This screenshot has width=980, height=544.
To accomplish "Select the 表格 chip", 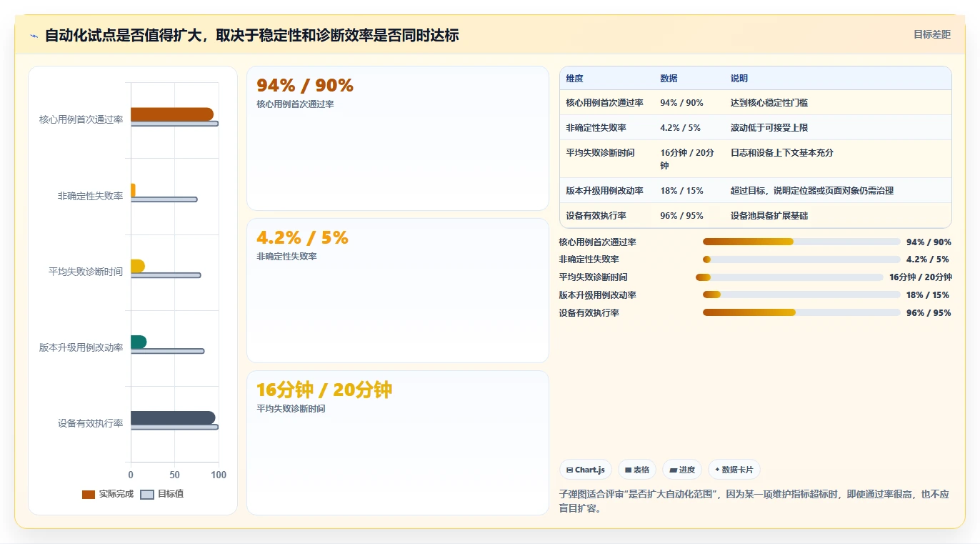I will (x=637, y=470).
